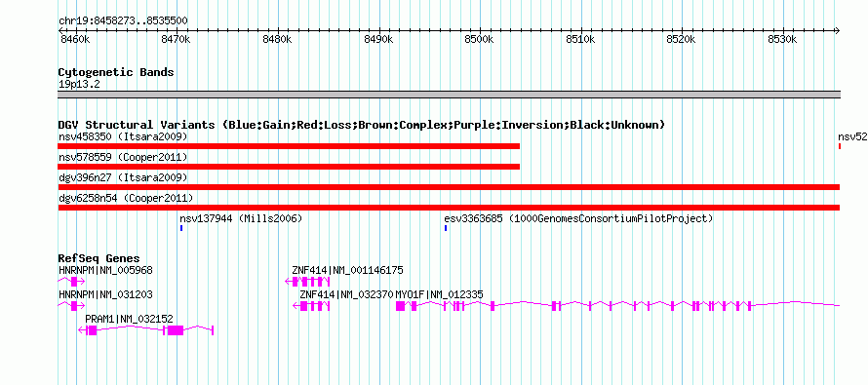This screenshot has width=868, height=385.
Task: Click the DGV Structural Variants track title
Action: click(x=361, y=125)
